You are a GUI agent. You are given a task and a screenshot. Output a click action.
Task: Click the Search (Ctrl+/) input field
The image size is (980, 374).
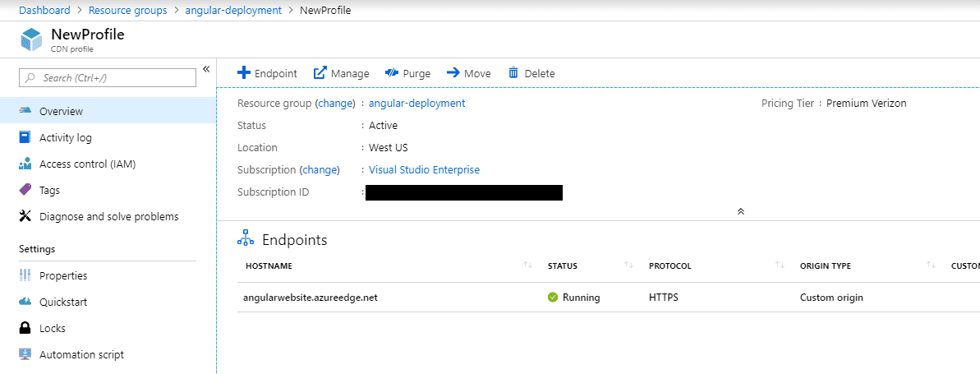point(108,78)
